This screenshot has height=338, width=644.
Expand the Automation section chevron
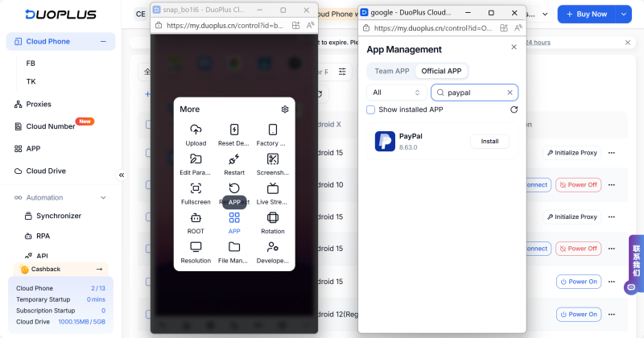click(x=103, y=197)
